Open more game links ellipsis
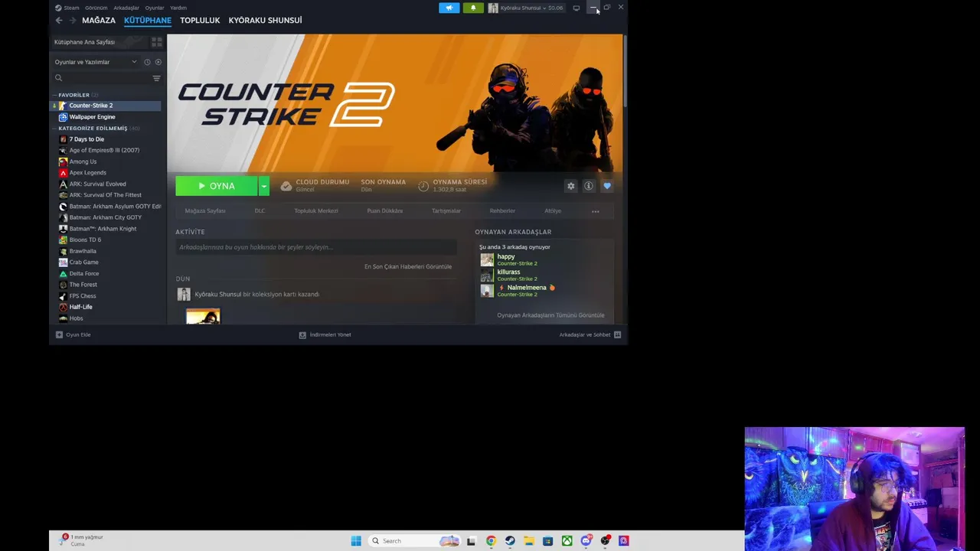This screenshot has width=980, height=551. [595, 211]
